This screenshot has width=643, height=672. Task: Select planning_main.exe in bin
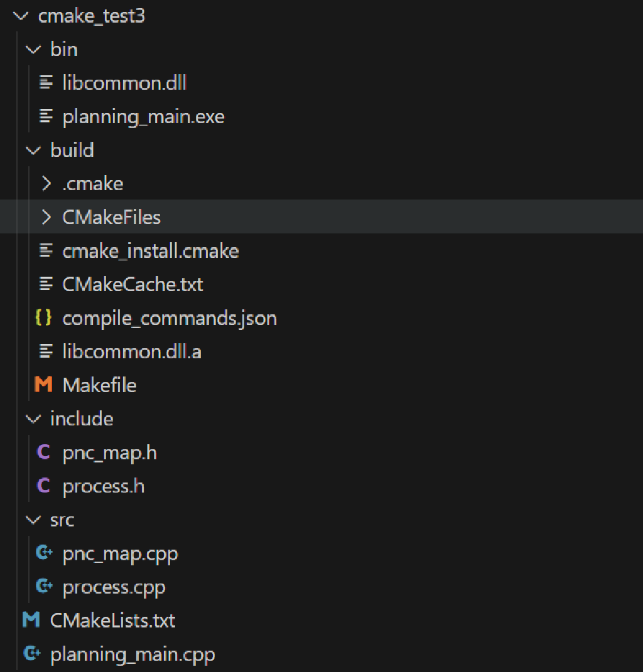pos(143,116)
